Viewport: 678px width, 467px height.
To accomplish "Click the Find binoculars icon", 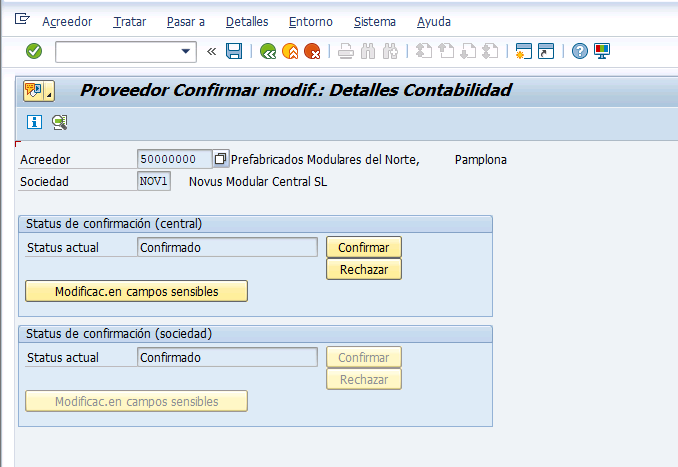I will 368,51.
